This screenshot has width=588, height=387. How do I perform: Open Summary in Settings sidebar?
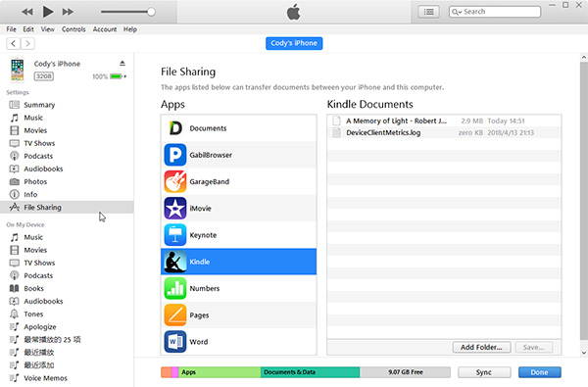[39, 105]
